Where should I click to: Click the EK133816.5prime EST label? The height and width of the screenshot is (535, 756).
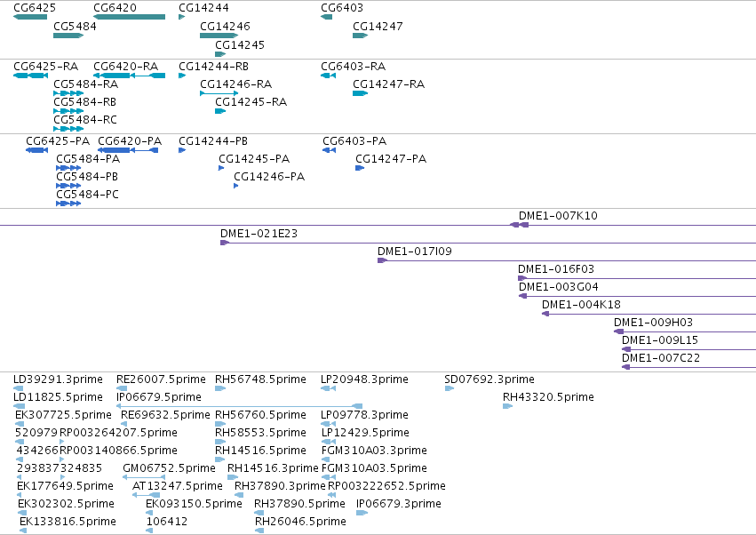68,522
